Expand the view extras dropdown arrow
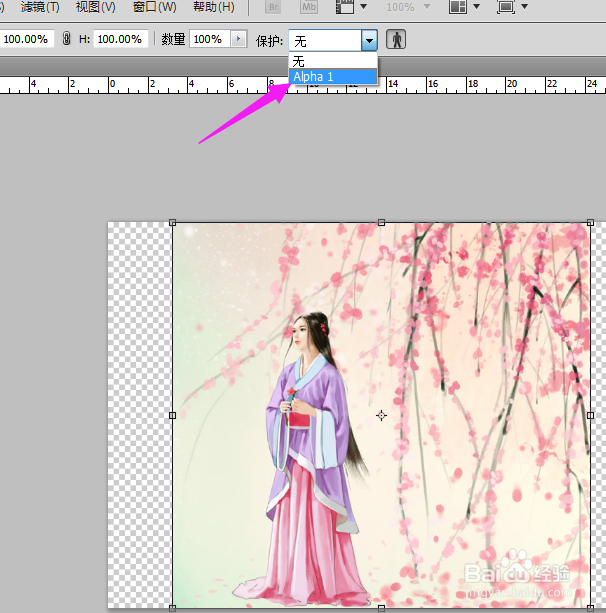Screen dimensions: 606x613 (x=364, y=7)
